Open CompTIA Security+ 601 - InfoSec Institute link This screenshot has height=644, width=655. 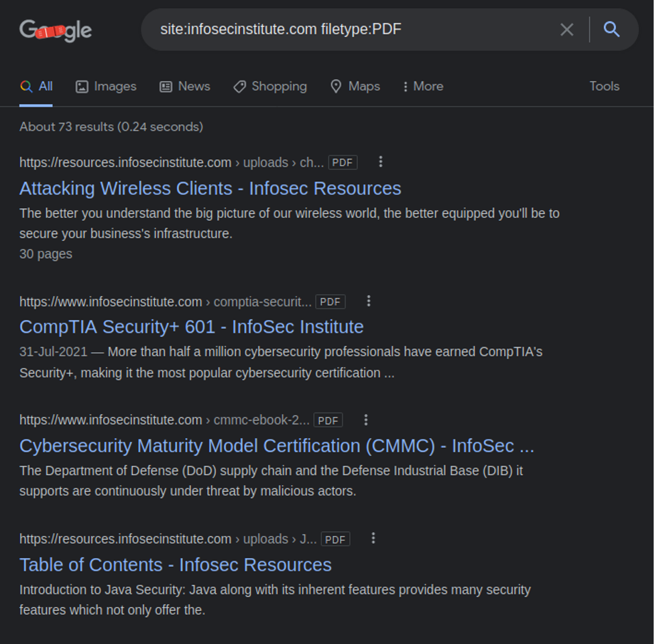(191, 327)
